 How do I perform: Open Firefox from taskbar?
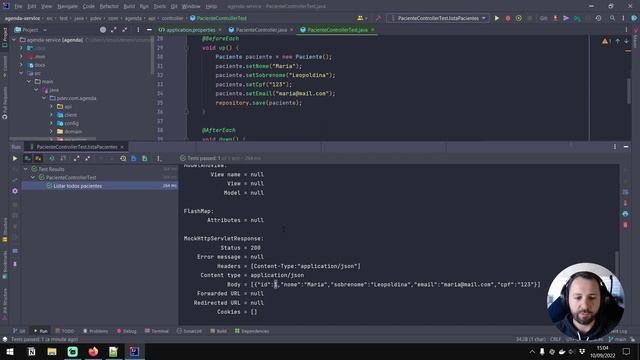[x=93, y=351]
